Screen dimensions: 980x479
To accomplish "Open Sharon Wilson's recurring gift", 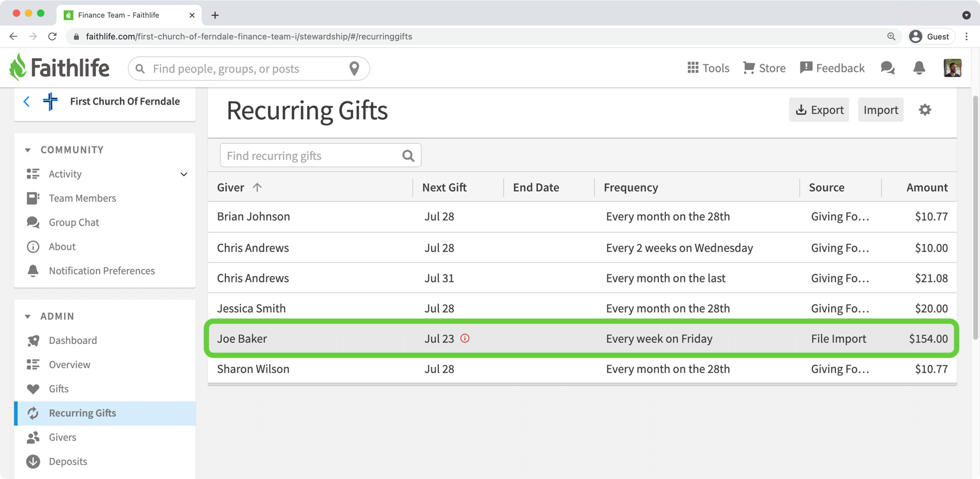I will pos(582,369).
